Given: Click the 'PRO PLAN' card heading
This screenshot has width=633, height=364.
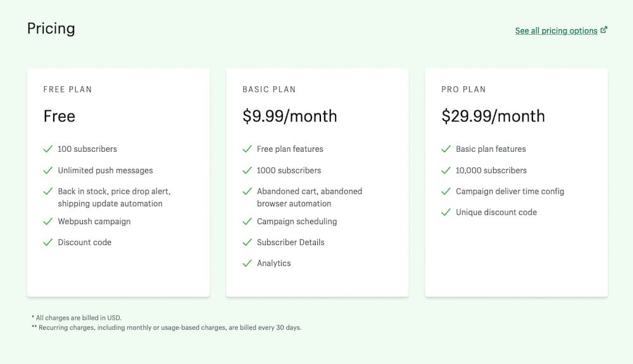Looking at the screenshot, I should (x=463, y=89).
